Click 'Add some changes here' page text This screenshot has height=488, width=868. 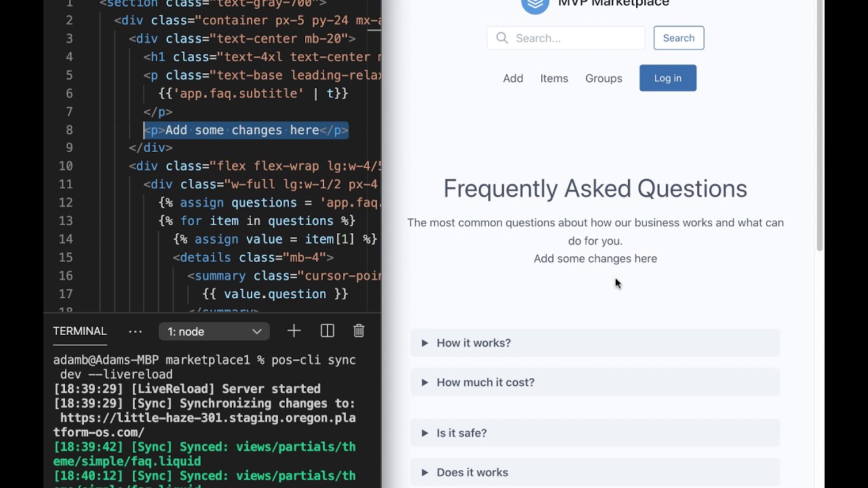(595, 258)
